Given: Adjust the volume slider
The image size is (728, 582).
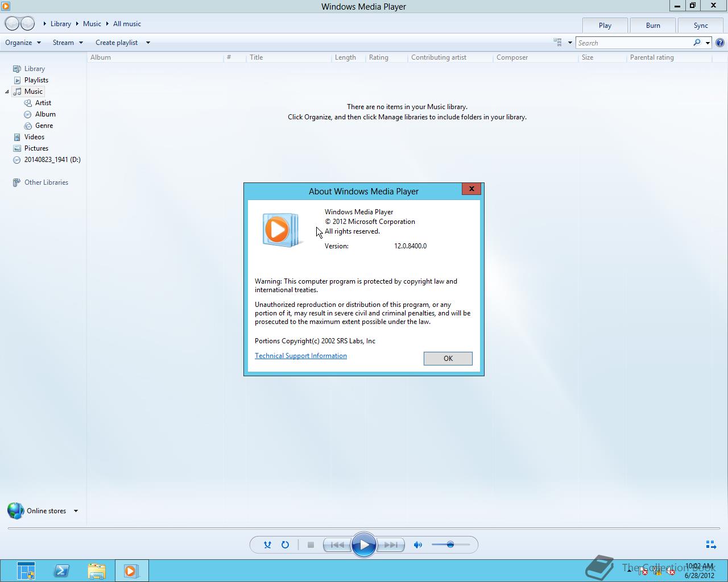Looking at the screenshot, I should point(450,544).
